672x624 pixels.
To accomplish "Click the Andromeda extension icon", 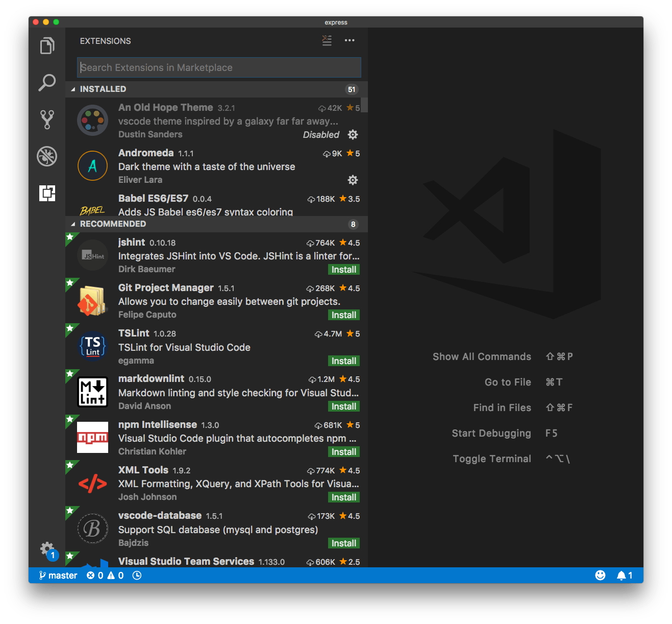I will click(92, 166).
